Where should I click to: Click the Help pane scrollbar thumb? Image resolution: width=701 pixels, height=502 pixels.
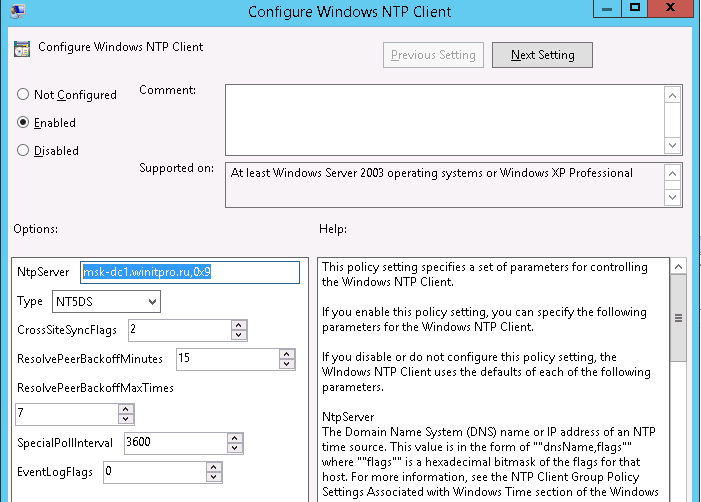[678, 318]
